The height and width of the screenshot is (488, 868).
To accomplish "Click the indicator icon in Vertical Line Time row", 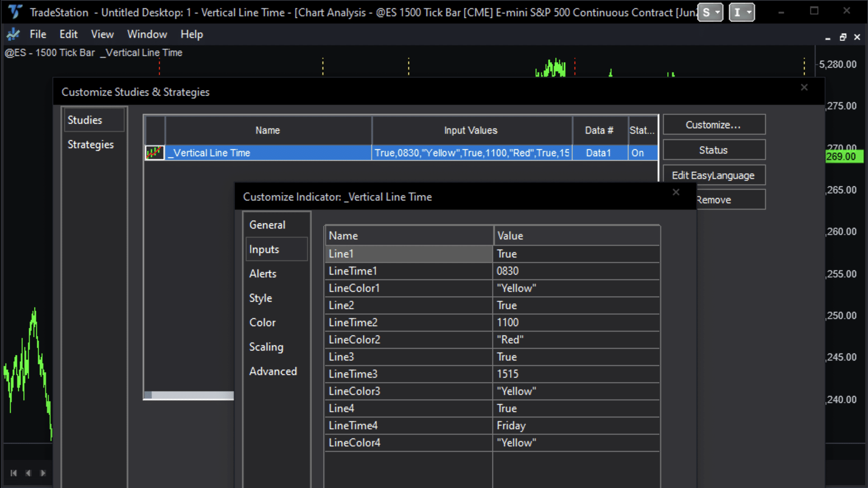I will (154, 153).
